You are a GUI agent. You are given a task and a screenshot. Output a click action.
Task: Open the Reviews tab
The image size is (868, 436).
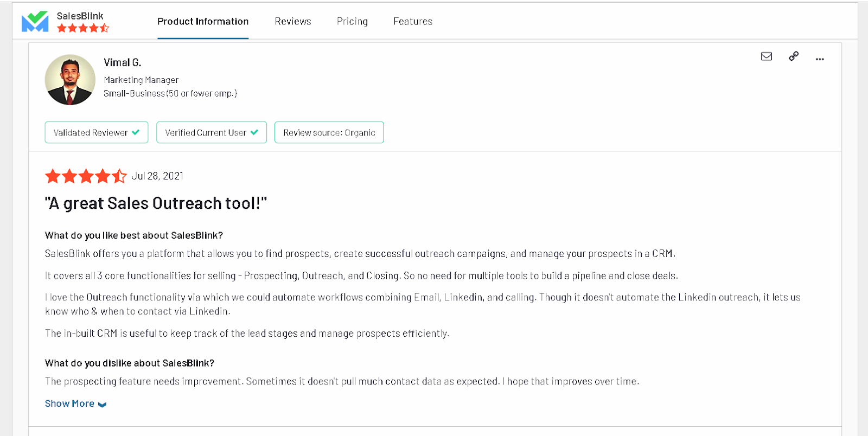(293, 22)
